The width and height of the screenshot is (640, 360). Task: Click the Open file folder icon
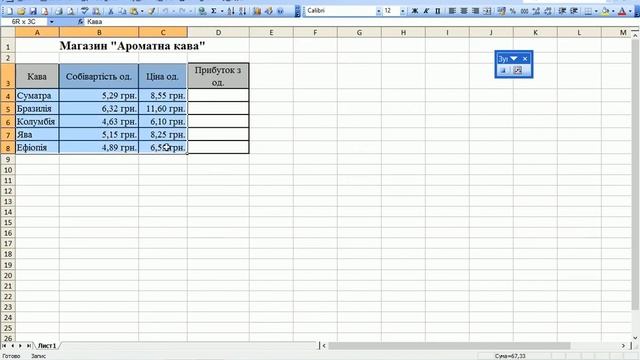21,11
